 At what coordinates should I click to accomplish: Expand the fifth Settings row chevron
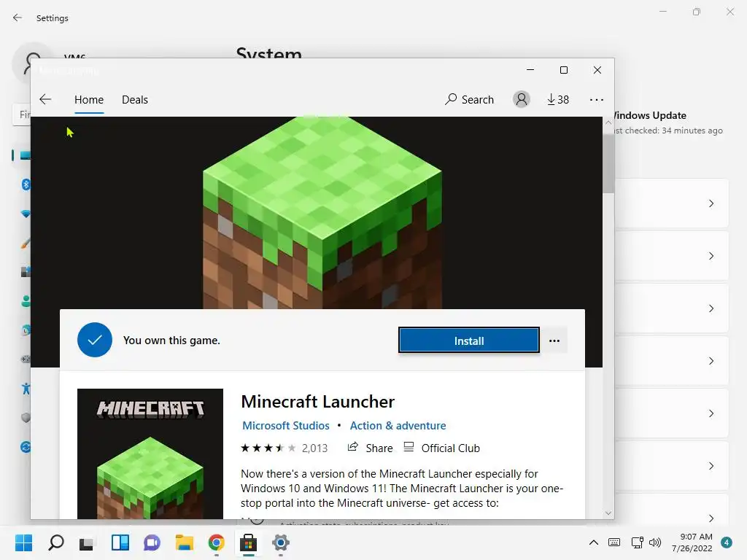coord(711,413)
